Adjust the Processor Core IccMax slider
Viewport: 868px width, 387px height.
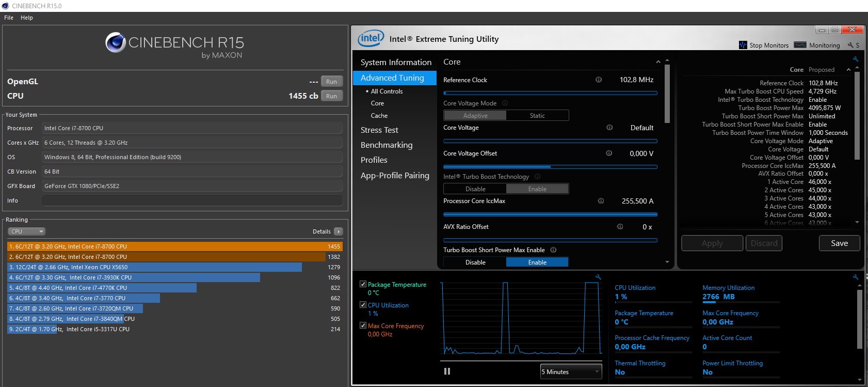[550, 214]
